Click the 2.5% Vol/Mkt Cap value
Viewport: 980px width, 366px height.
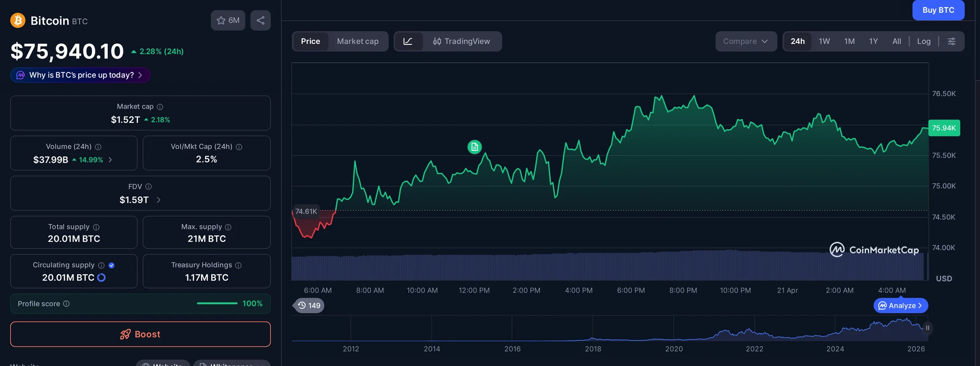[207, 160]
